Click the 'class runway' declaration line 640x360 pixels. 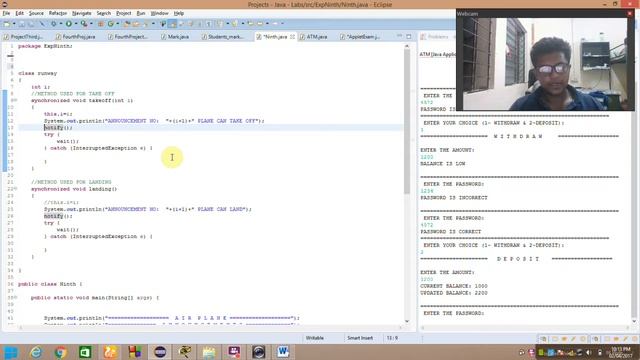[x=38, y=73]
